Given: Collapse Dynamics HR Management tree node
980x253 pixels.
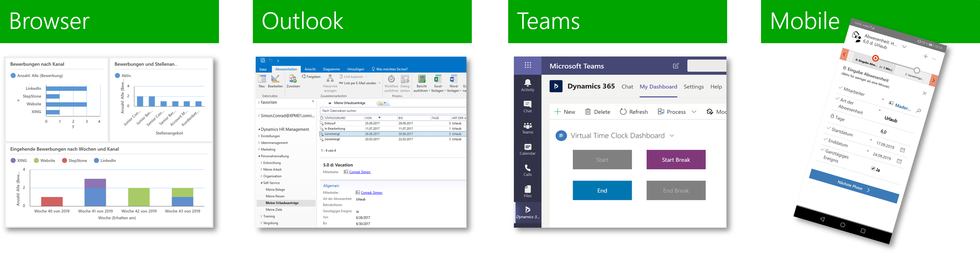Looking at the screenshot, I should pos(259,129).
